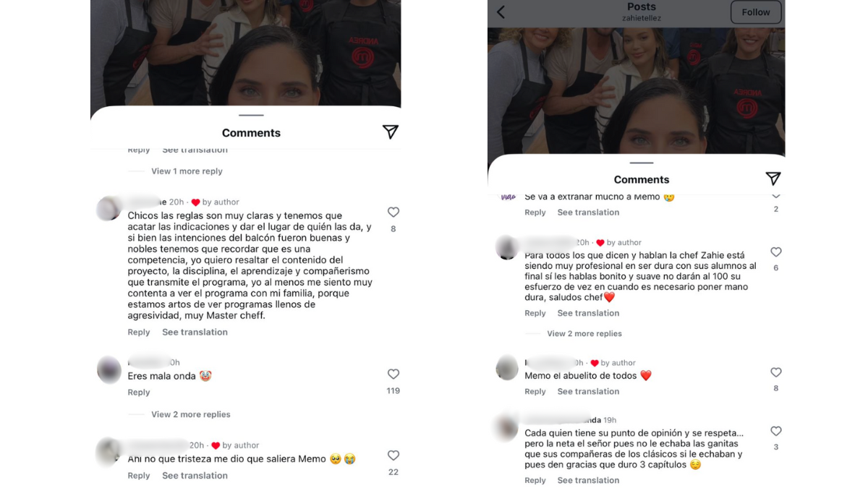Expand 'View 2 more replies' in right panel
Viewport: 868px width, 488px height.
[x=584, y=333]
